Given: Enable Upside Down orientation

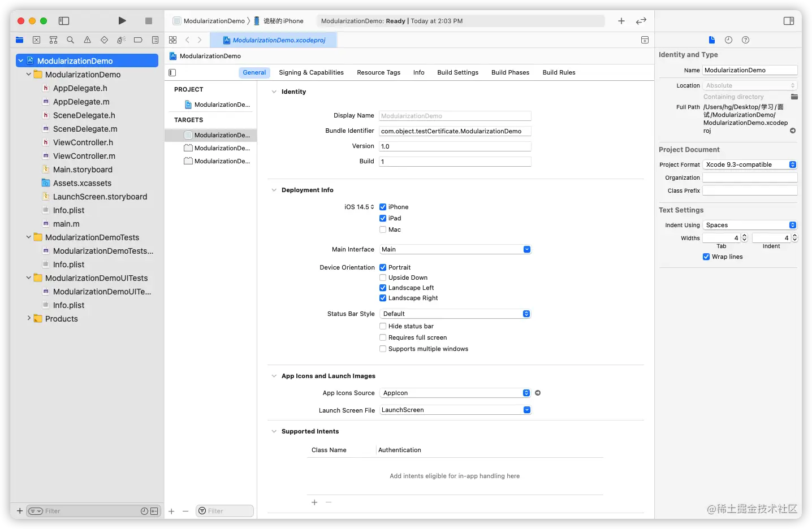Looking at the screenshot, I should pos(383,277).
